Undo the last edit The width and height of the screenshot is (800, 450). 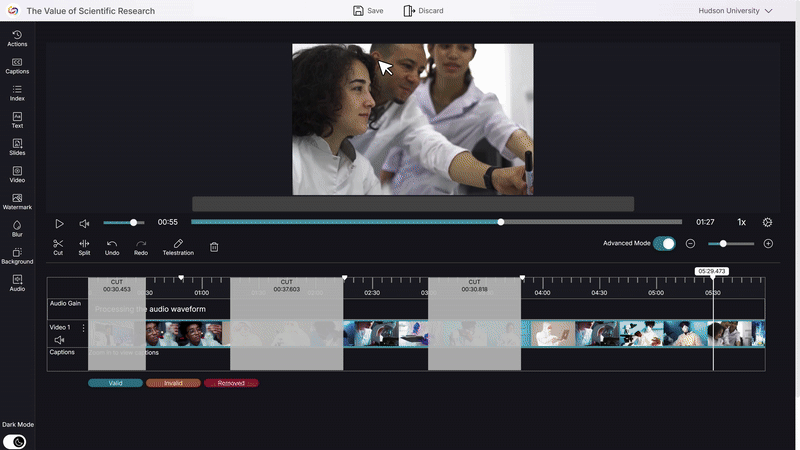(112, 246)
